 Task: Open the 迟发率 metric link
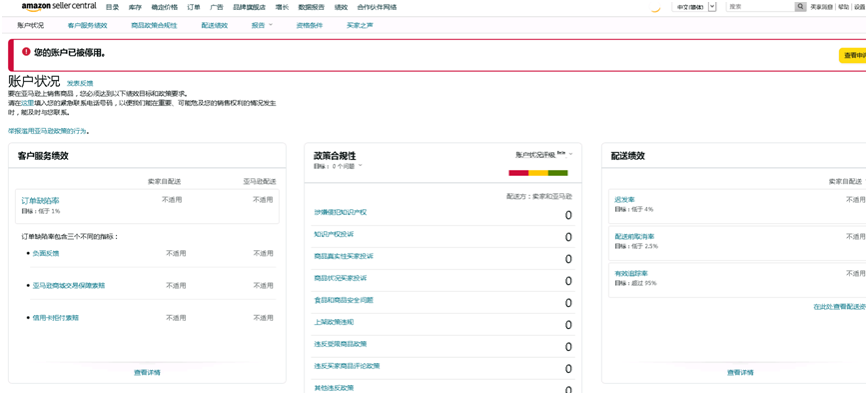click(x=625, y=199)
